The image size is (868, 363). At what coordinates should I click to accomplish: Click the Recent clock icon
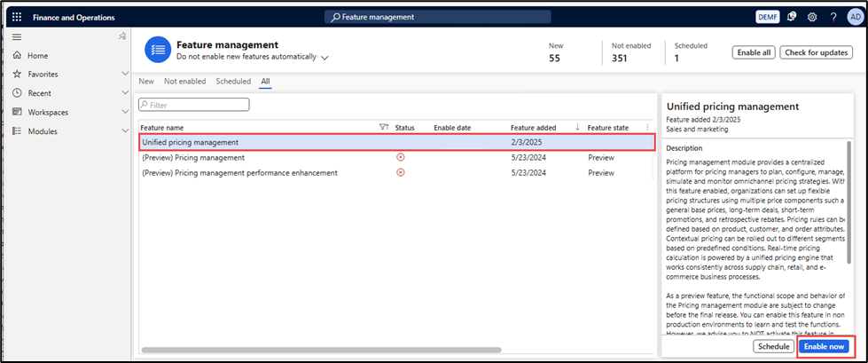(x=17, y=93)
